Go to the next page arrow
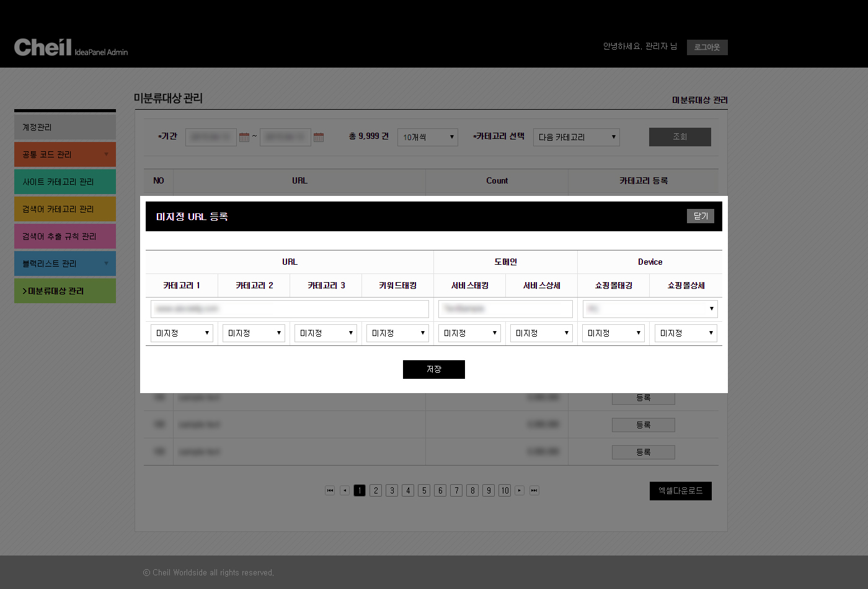 [520, 490]
